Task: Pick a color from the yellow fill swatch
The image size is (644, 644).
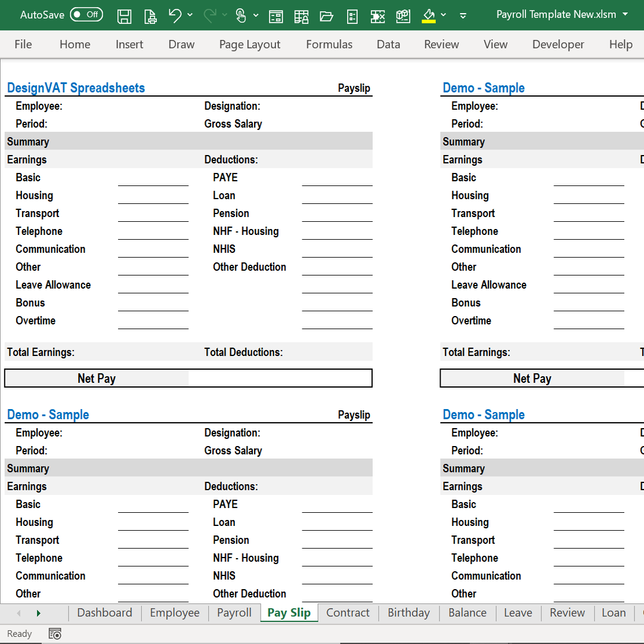Action: click(429, 20)
